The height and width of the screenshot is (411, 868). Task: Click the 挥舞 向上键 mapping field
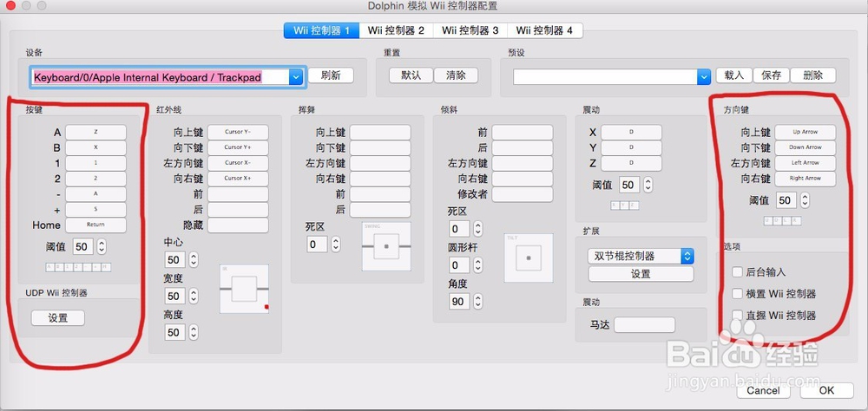point(380,132)
